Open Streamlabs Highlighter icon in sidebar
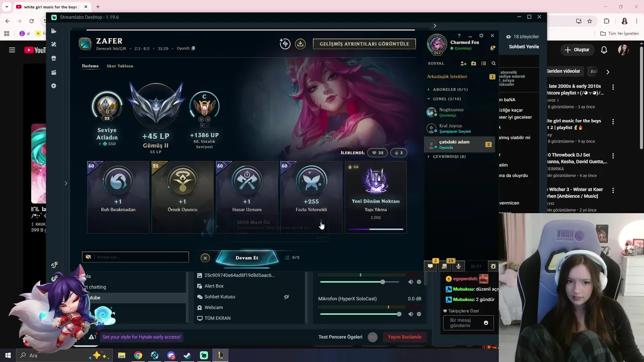 click(54, 72)
